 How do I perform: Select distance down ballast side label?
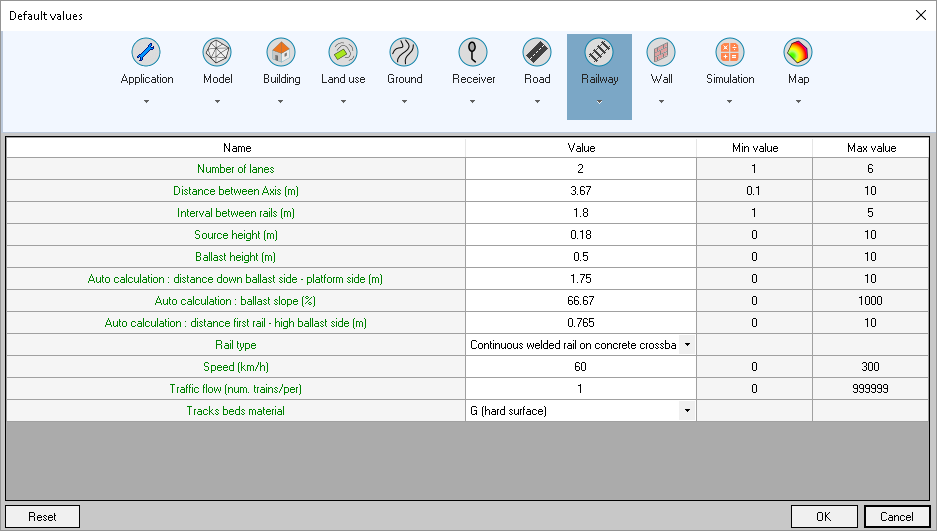(x=235, y=279)
